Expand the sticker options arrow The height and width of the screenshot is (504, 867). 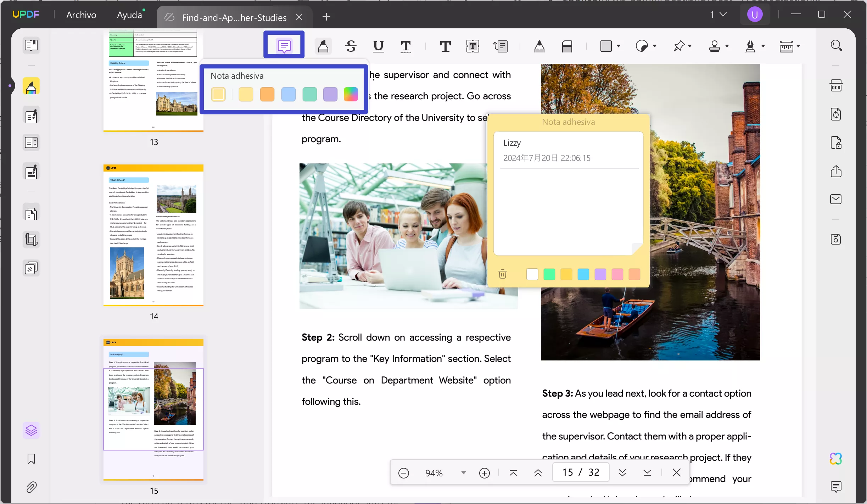(655, 46)
